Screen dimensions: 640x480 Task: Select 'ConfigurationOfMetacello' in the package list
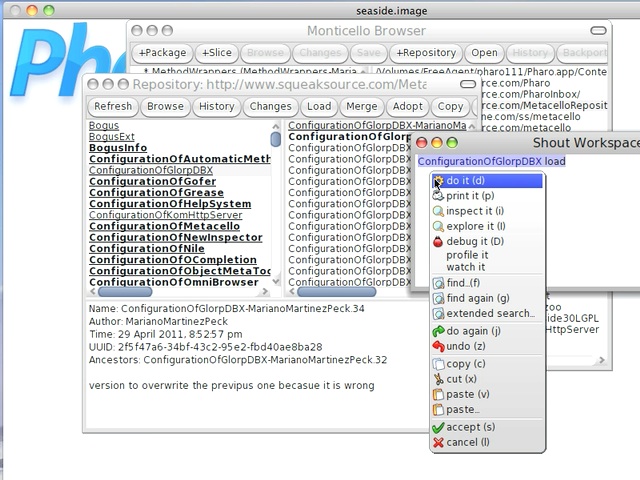click(164, 226)
